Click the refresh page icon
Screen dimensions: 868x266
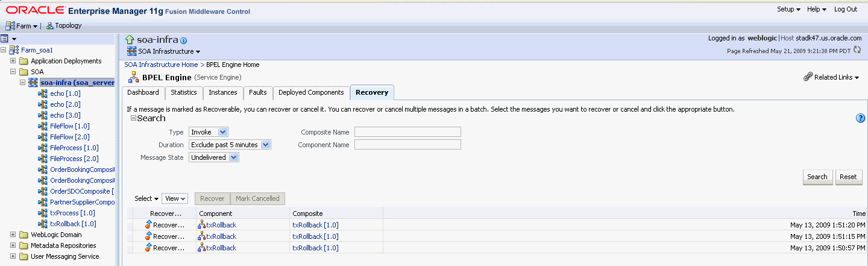[x=857, y=51]
